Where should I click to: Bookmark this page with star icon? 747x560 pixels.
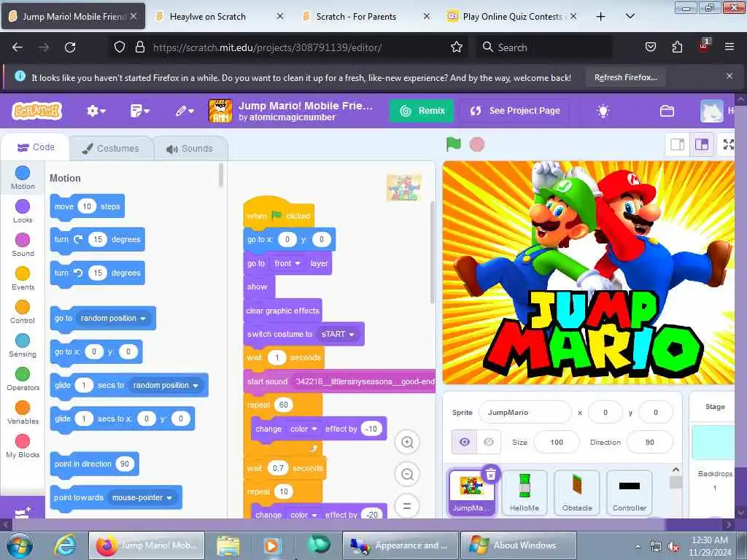coord(457,47)
